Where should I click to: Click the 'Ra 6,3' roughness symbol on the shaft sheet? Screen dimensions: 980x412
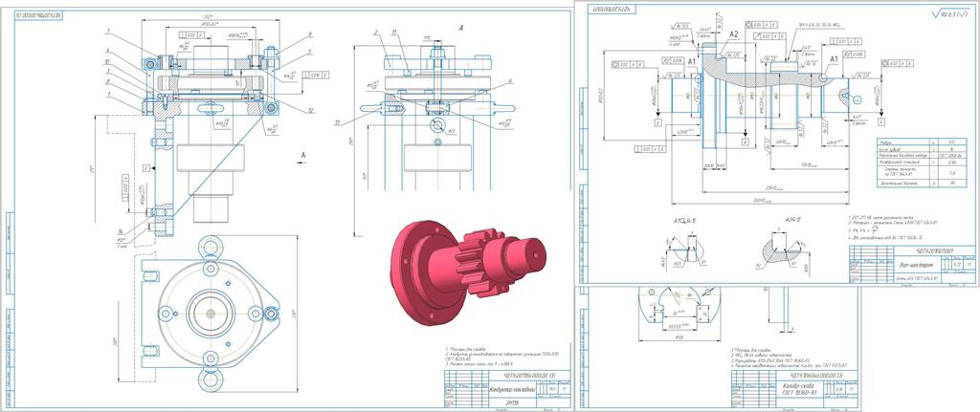pos(949,12)
